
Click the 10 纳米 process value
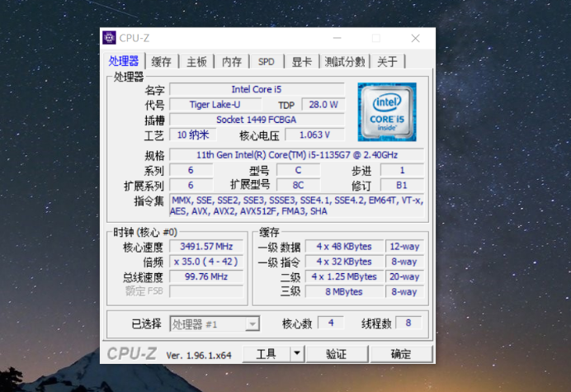(x=193, y=135)
